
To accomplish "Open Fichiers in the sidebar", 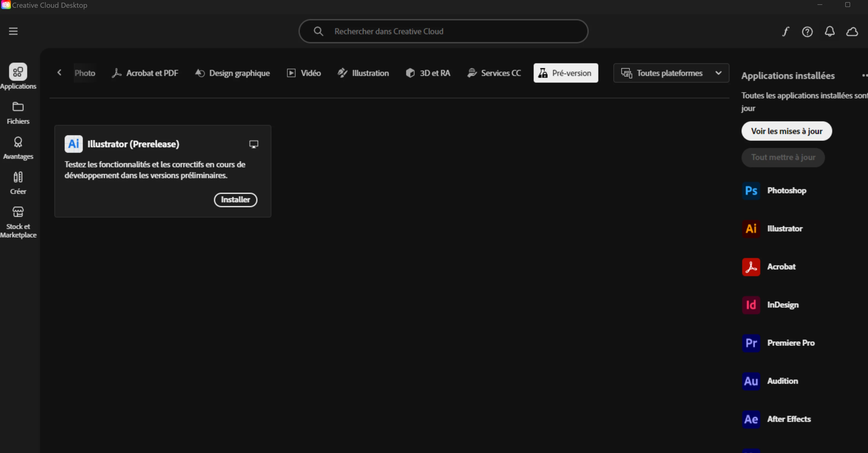I will pos(18,113).
